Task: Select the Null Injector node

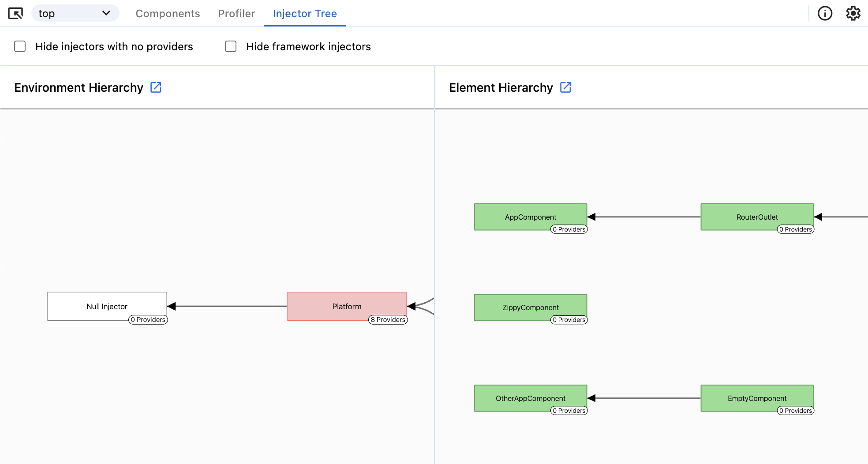Action: click(x=107, y=306)
